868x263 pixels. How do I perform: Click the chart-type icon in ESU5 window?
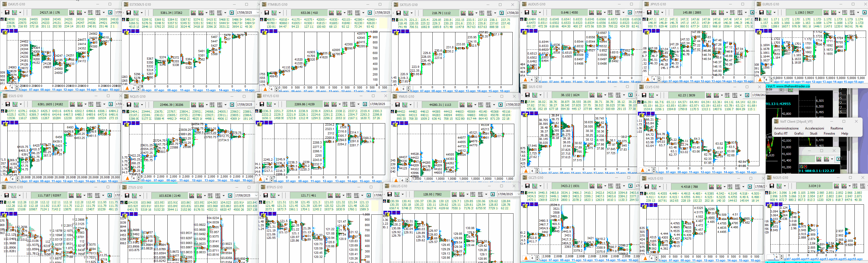point(15,104)
